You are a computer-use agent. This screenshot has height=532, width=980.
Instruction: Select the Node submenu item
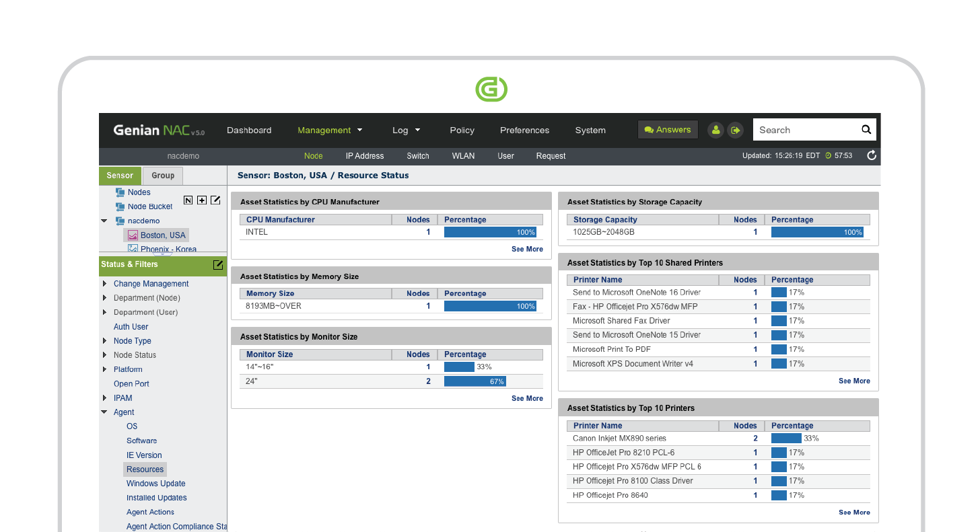[x=313, y=156]
